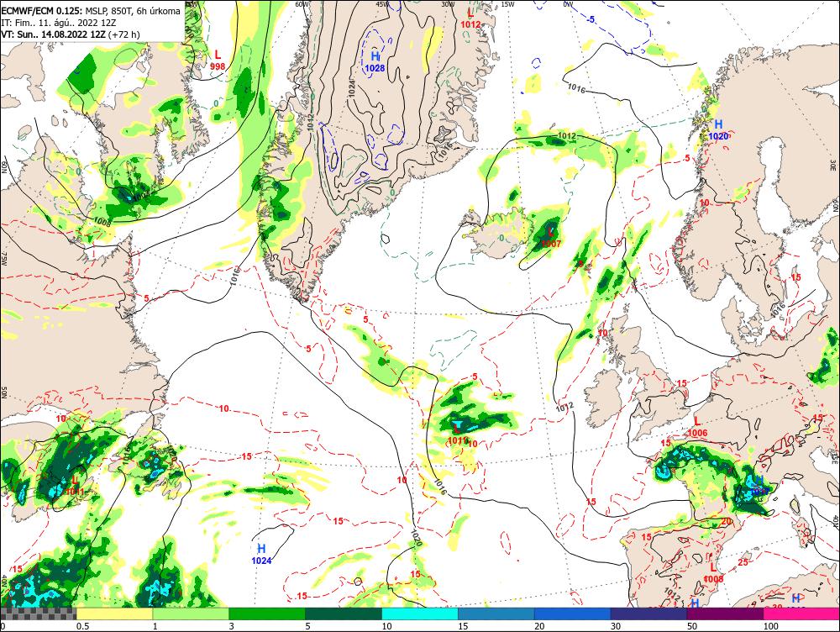Select the dark green 5–10 mm legend swatch
The image size is (840, 632).
point(344,614)
